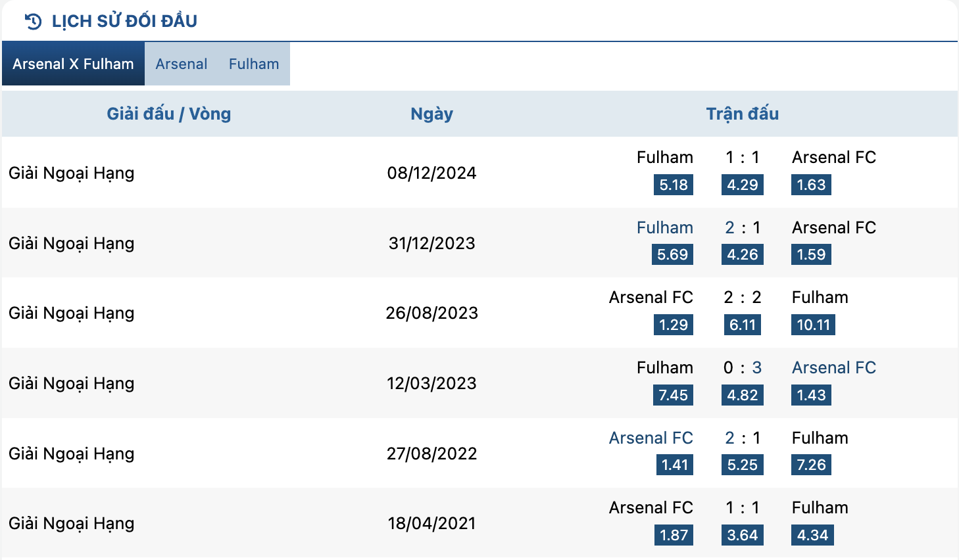Click Giải Ngoại Hạng in the 31/12/2023 row
This screenshot has height=560, width=959.
[72, 244]
